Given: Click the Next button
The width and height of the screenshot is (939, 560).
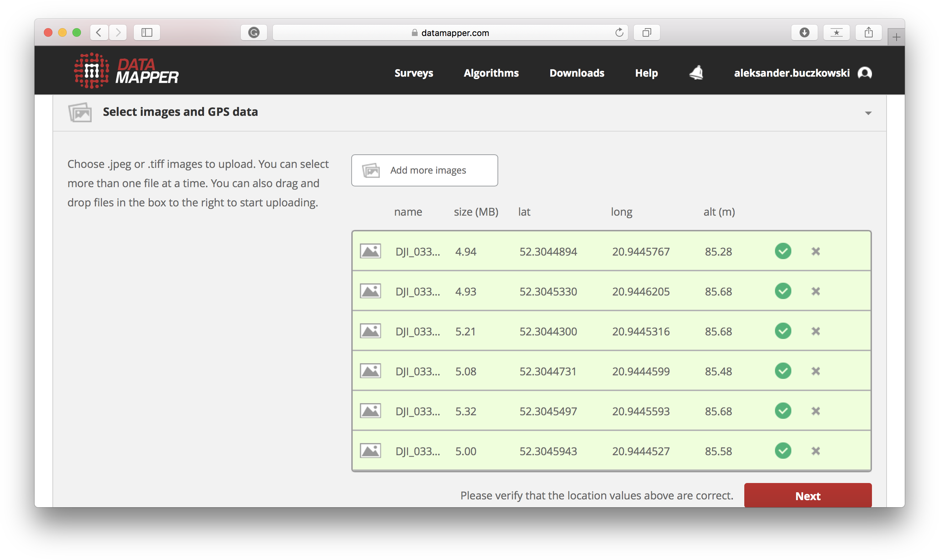Looking at the screenshot, I should tap(807, 495).
